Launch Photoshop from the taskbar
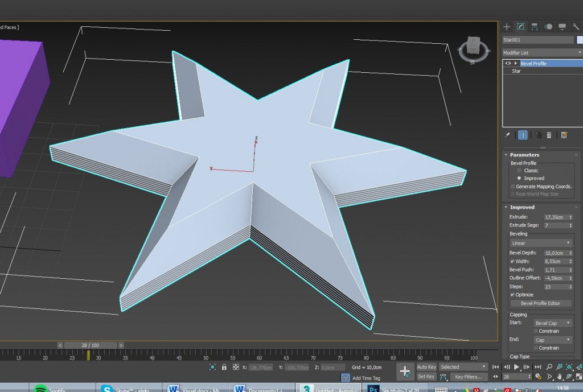The height and width of the screenshot is (392, 583). tap(373, 388)
